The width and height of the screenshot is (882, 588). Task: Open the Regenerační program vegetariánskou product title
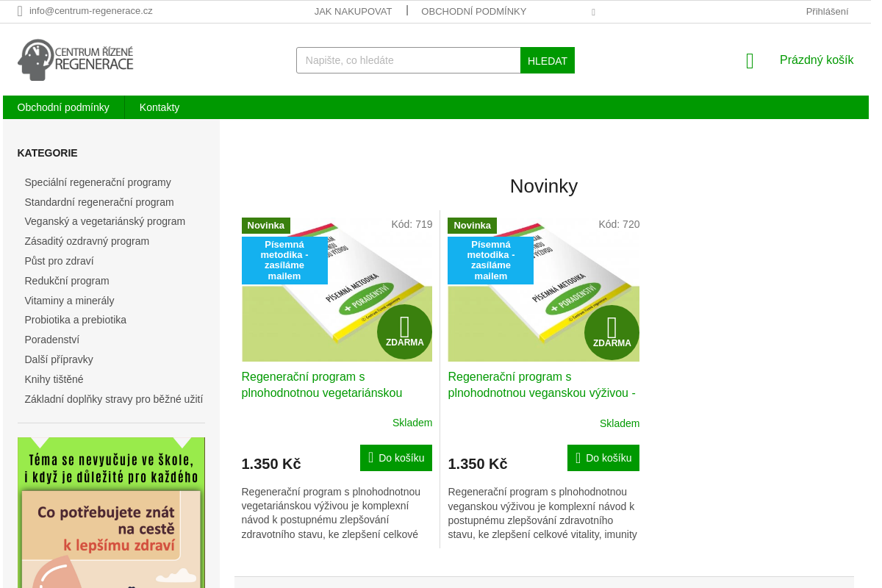(x=321, y=384)
